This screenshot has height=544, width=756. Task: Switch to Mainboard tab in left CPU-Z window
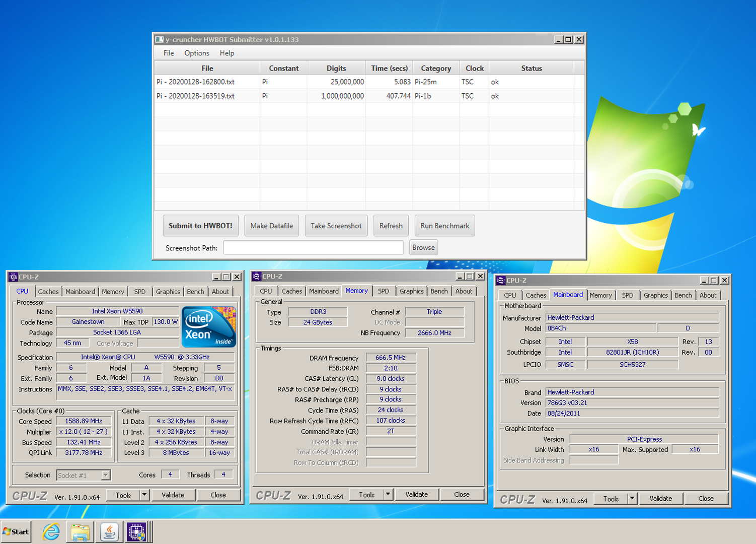80,291
